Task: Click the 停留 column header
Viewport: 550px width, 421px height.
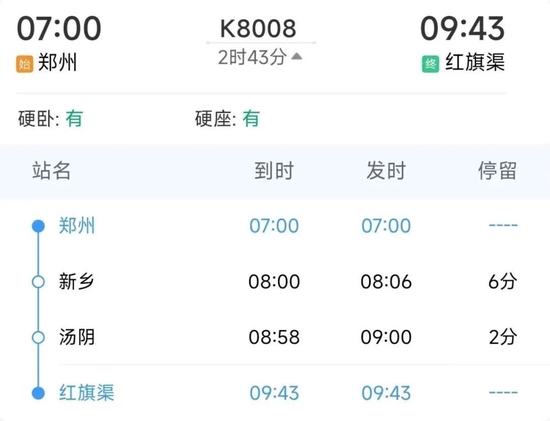Action: click(x=497, y=171)
